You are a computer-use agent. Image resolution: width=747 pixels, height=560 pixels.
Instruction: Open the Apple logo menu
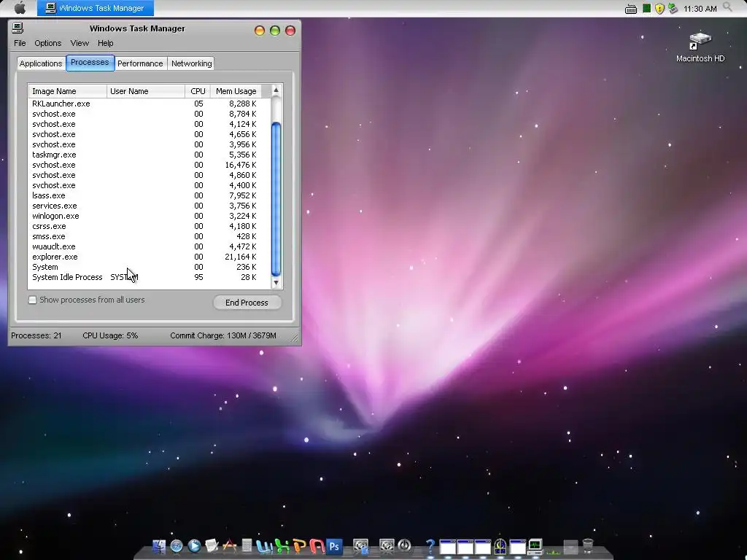[x=20, y=8]
